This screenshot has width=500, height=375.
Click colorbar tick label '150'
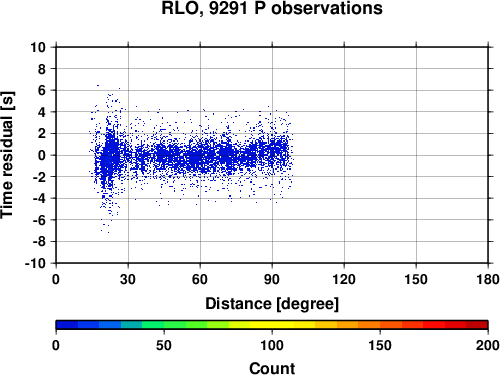(x=380, y=345)
